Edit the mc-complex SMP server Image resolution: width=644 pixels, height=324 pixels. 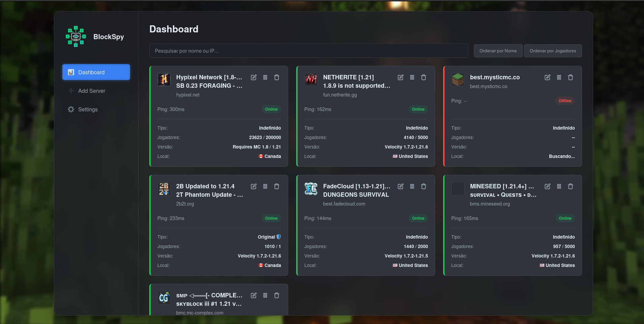(254, 295)
